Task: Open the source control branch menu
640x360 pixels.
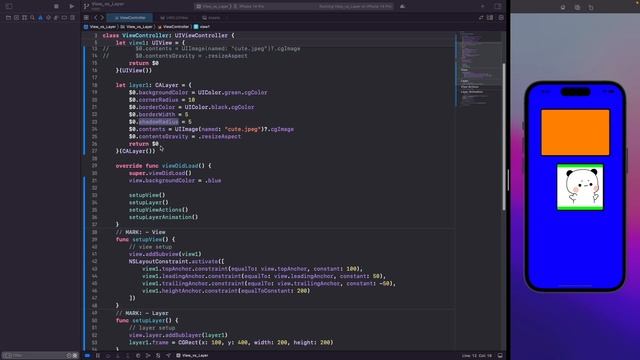Action: pyautogui.click(x=86, y=6)
